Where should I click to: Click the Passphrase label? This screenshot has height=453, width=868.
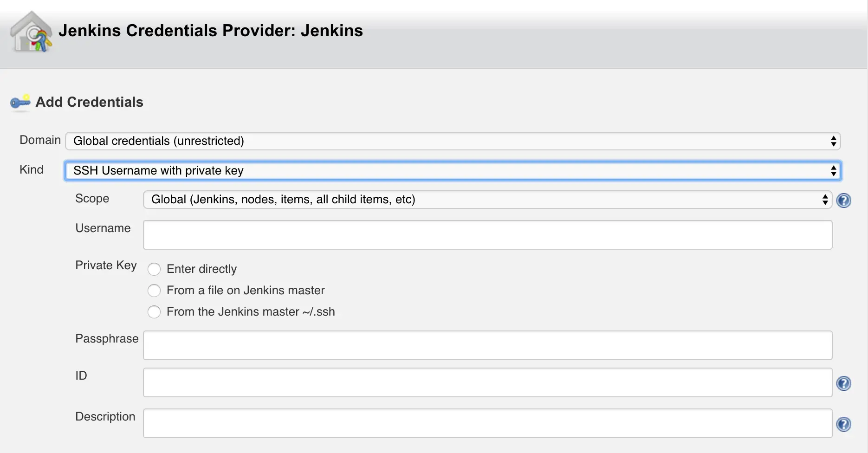click(x=107, y=339)
